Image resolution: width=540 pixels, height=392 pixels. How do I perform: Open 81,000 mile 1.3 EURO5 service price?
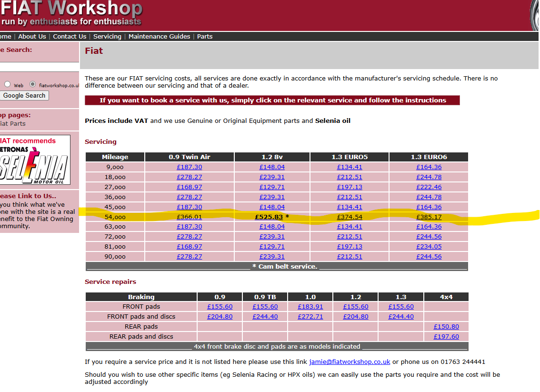[350, 247]
